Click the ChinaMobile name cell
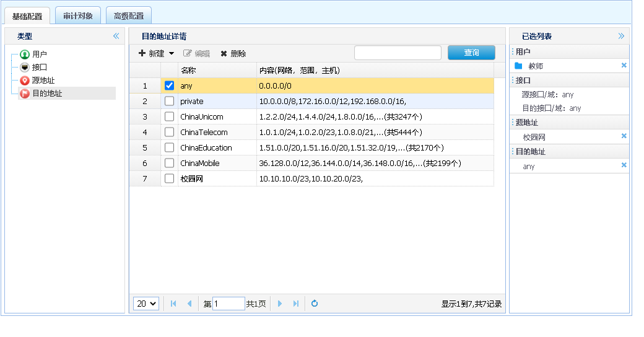Screen dimensions: 644x337 217,163
